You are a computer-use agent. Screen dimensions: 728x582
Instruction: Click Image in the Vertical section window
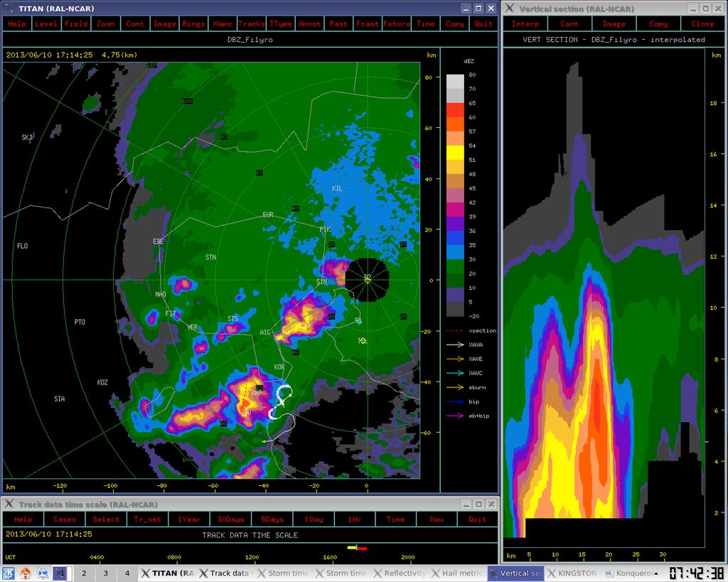coord(614,23)
